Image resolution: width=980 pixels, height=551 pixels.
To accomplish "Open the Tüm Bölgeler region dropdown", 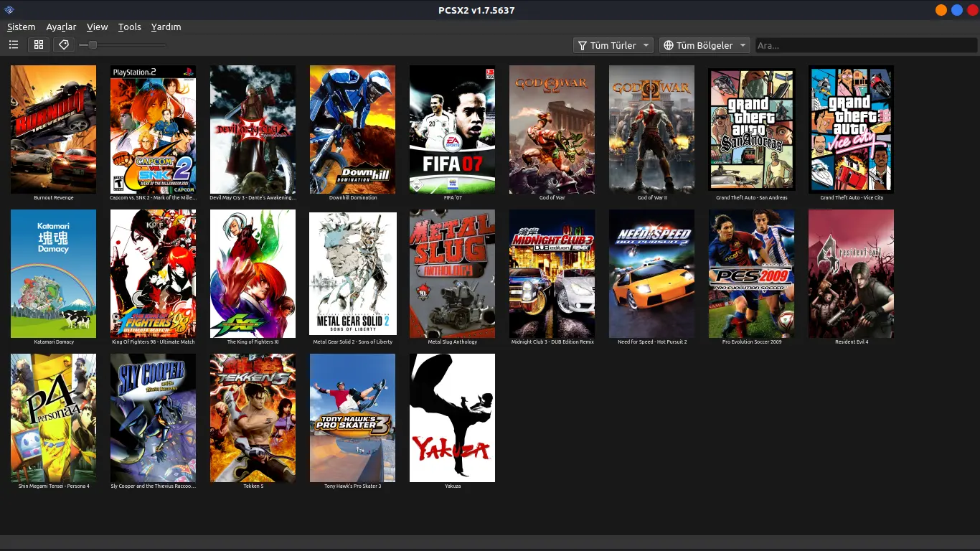I will point(705,45).
